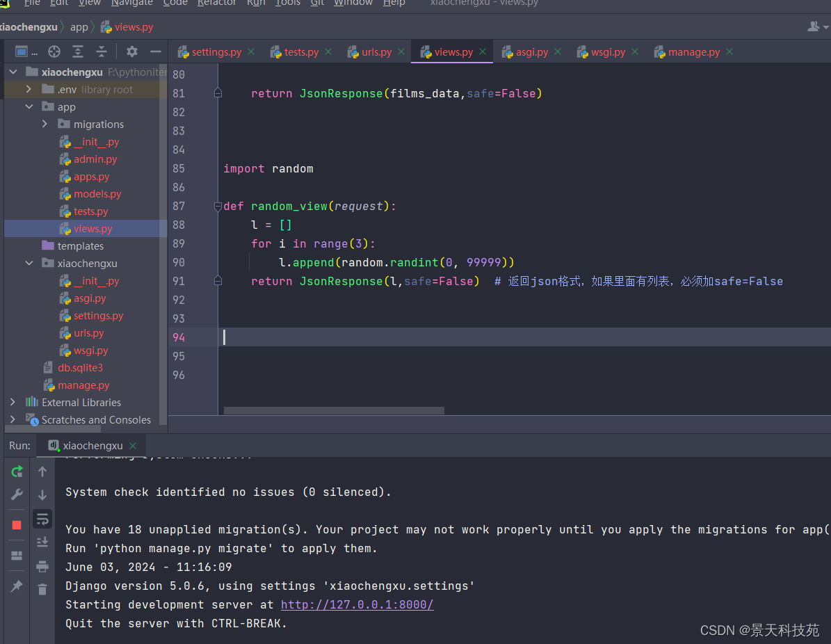The height and width of the screenshot is (644, 831).
Task: Collapse the inner xiaochengxu package folder
Action: (29, 263)
